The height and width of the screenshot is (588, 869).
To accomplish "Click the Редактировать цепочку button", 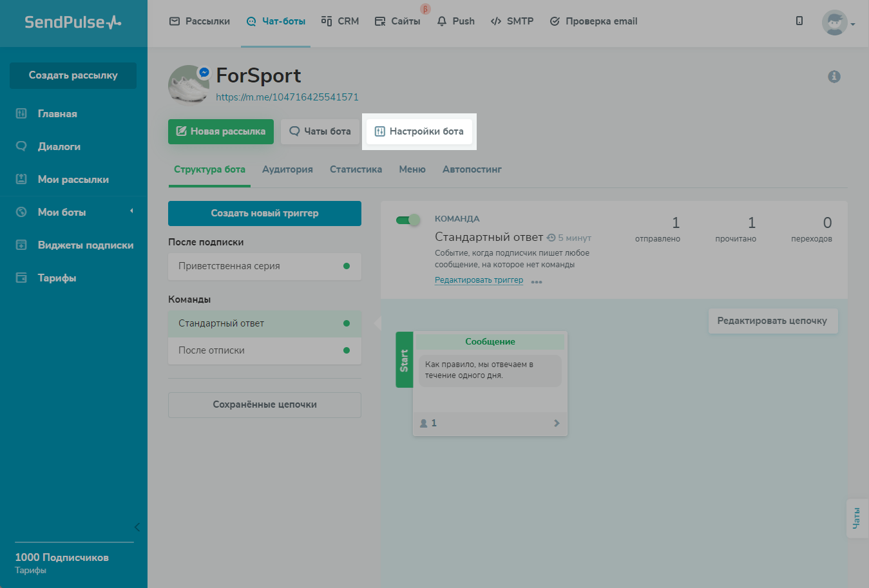I will point(772,321).
